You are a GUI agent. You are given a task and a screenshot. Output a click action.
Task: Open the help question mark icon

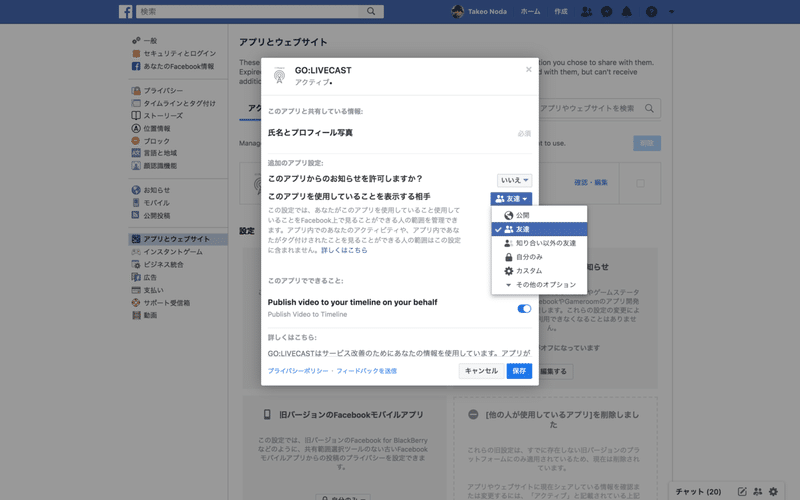652,11
